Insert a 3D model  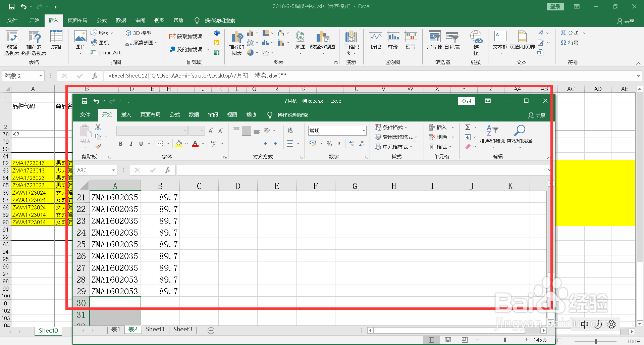138,33
